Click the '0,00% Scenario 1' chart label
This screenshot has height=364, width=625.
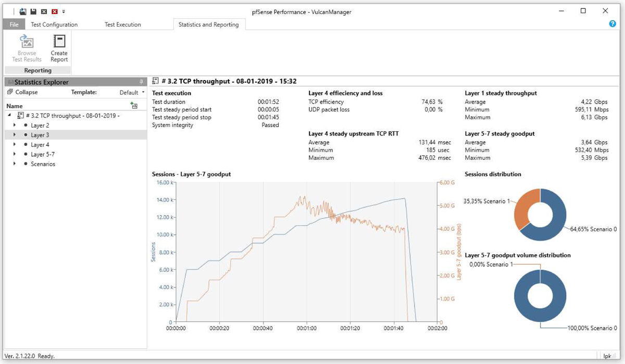coord(491,265)
